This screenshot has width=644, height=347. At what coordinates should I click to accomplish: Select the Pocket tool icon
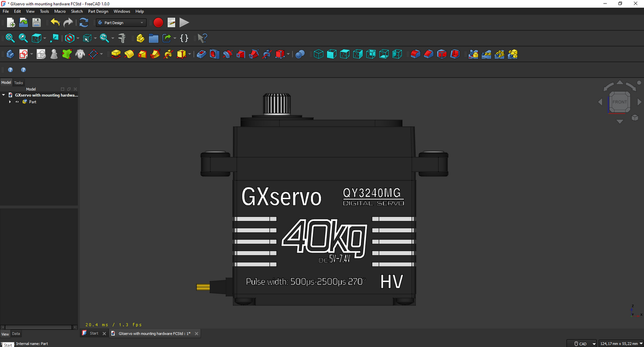click(x=201, y=54)
